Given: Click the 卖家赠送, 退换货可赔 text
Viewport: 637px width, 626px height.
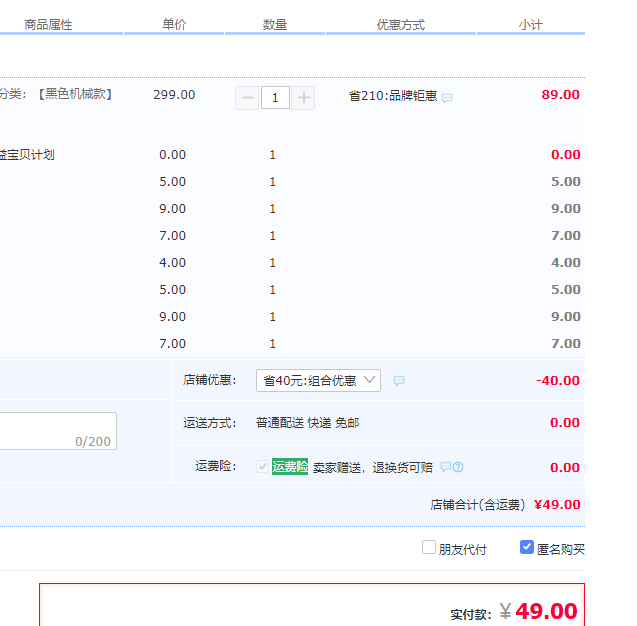Looking at the screenshot, I should 373,468.
